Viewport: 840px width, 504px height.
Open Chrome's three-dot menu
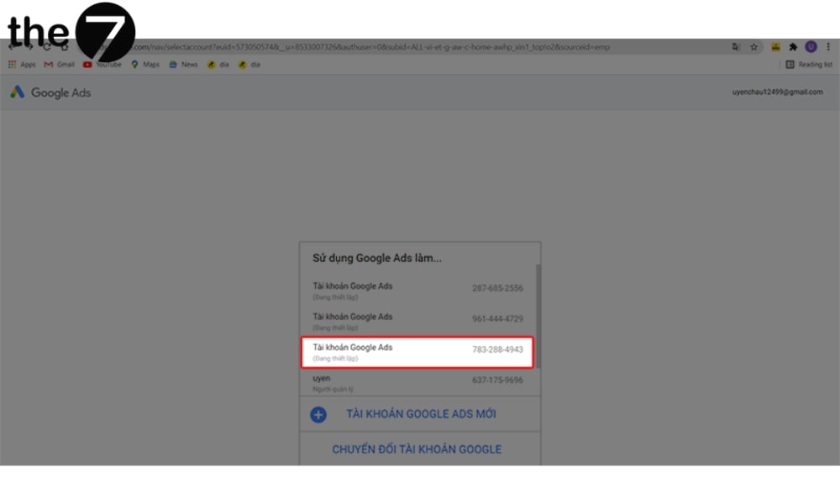click(827, 47)
